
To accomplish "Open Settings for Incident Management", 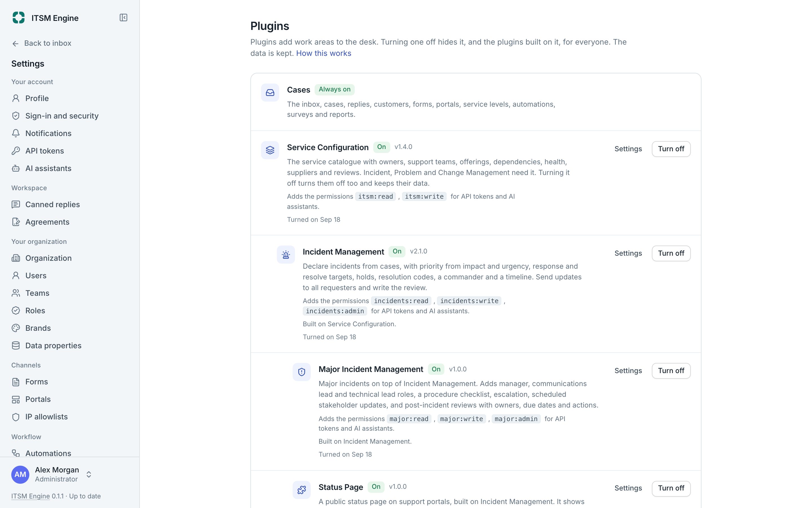I will click(x=628, y=253).
